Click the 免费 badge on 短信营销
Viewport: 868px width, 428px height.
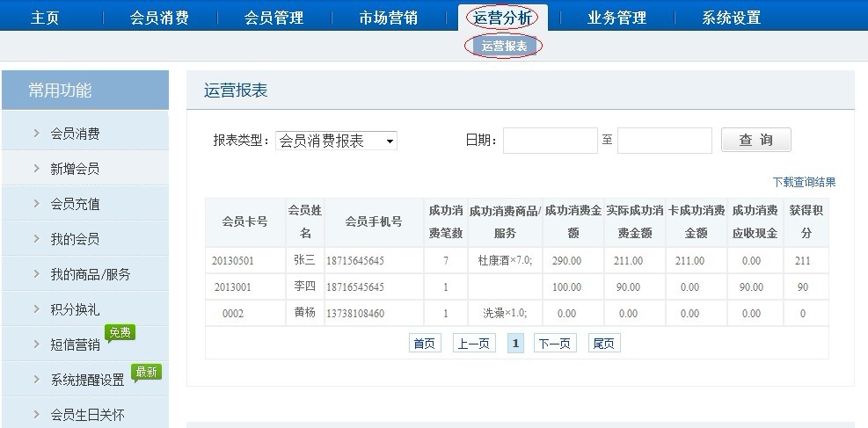[120, 333]
